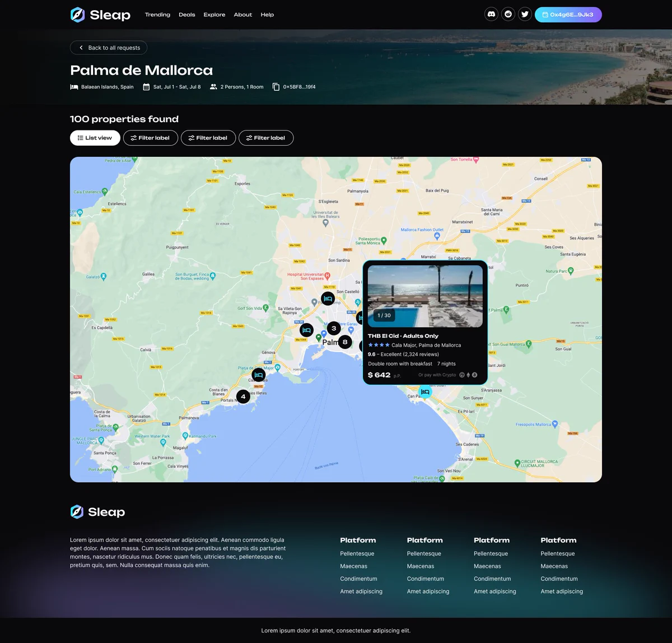Click the Hospital Universitari Son Espases pin
Viewport: 672px width, 643px height.
328,276
